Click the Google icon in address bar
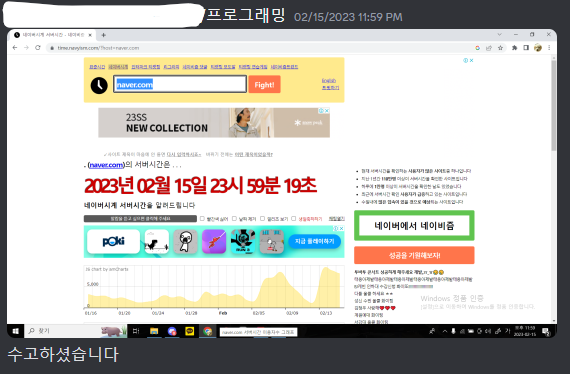The height and width of the screenshot is (374, 570). 478,48
